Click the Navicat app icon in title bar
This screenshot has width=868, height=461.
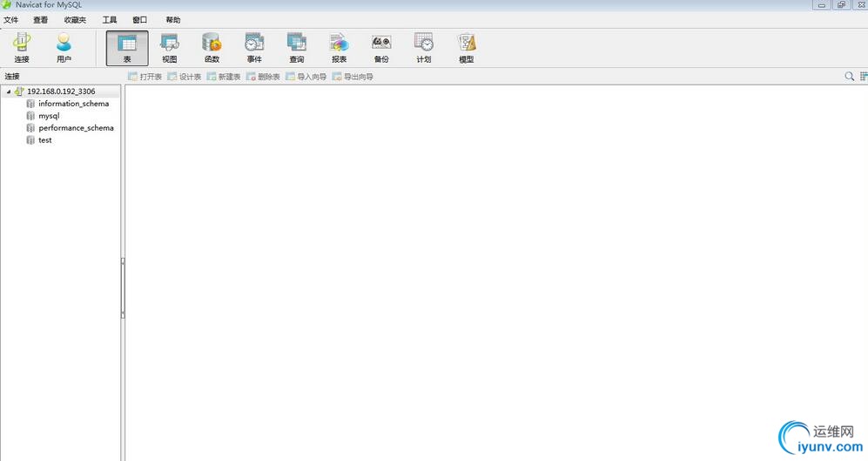tap(6, 4)
